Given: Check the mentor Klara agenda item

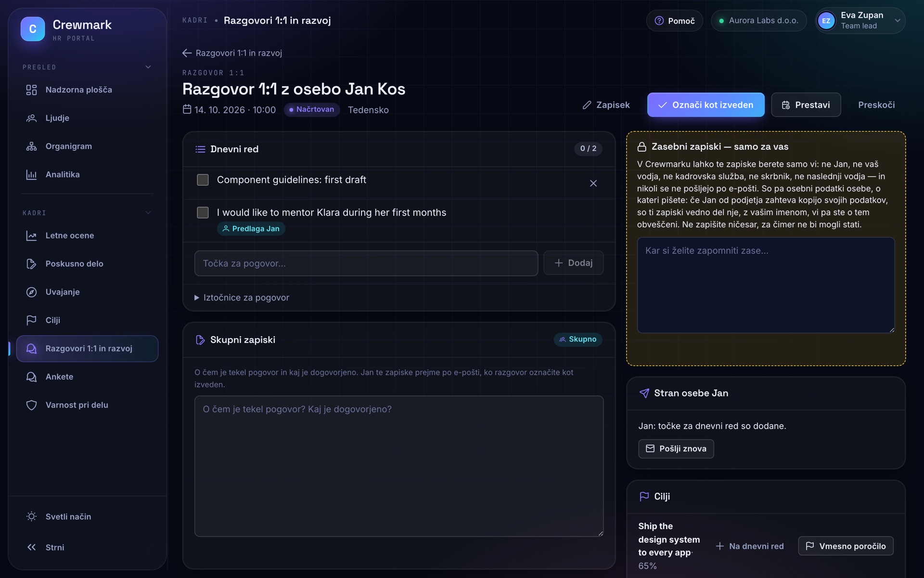Looking at the screenshot, I should coord(203,212).
